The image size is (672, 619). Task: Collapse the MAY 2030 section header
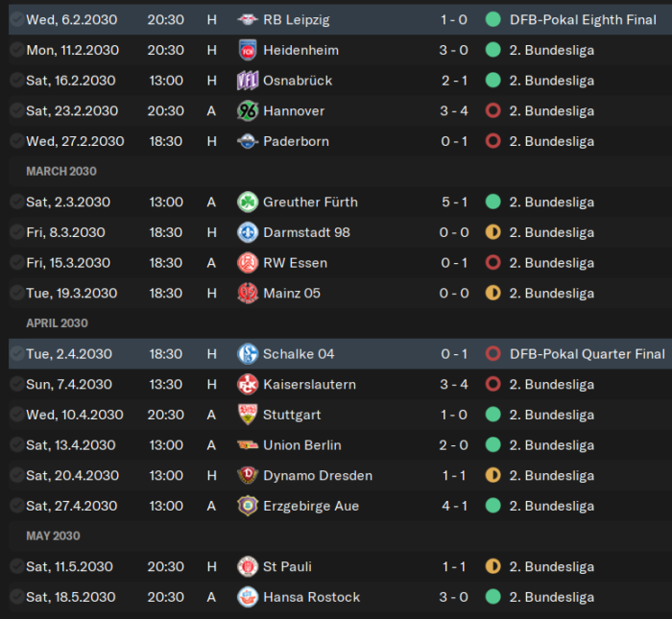[53, 536]
